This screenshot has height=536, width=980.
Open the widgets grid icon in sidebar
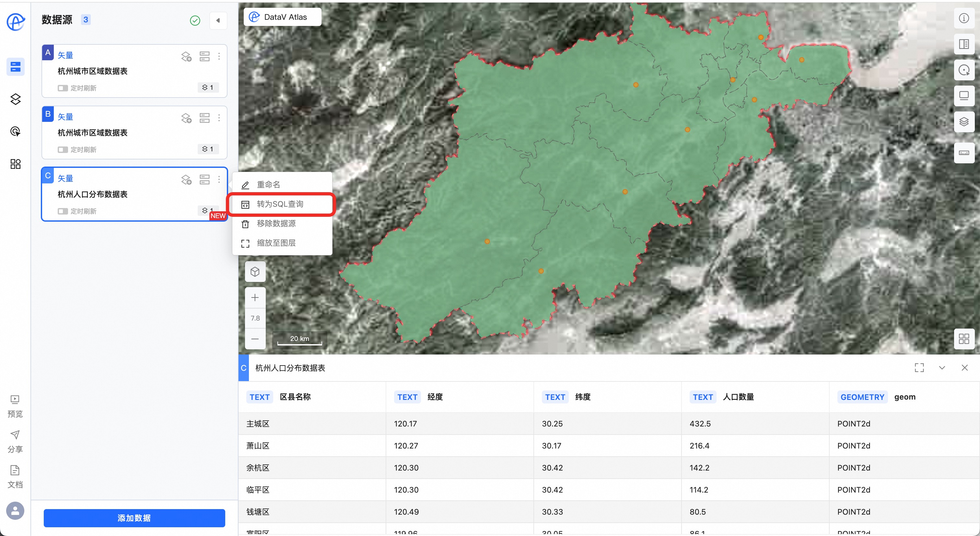click(x=15, y=164)
